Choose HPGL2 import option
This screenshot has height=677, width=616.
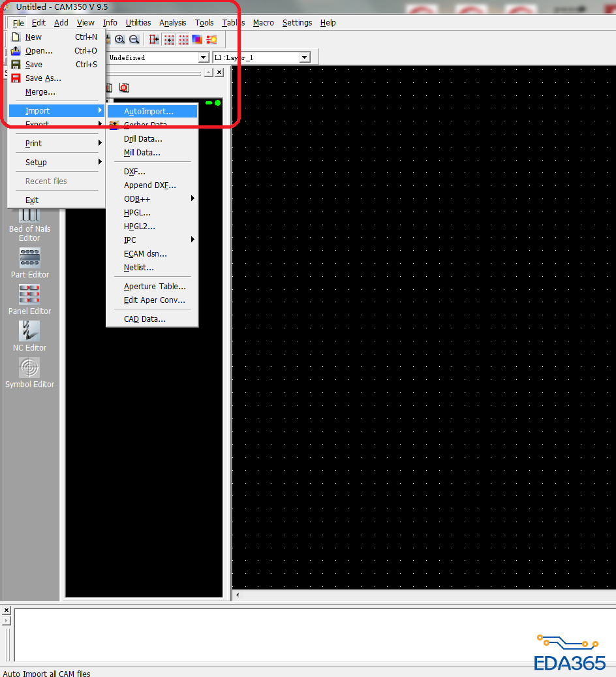click(x=153, y=227)
